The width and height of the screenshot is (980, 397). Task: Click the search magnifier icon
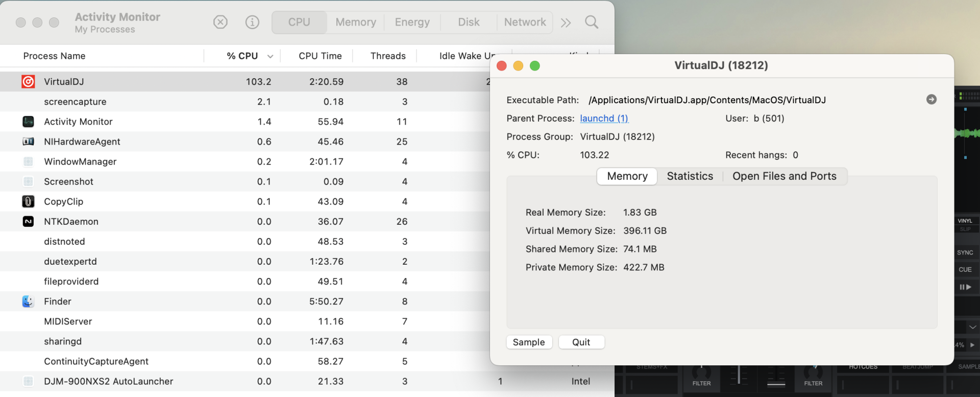pyautogui.click(x=592, y=22)
